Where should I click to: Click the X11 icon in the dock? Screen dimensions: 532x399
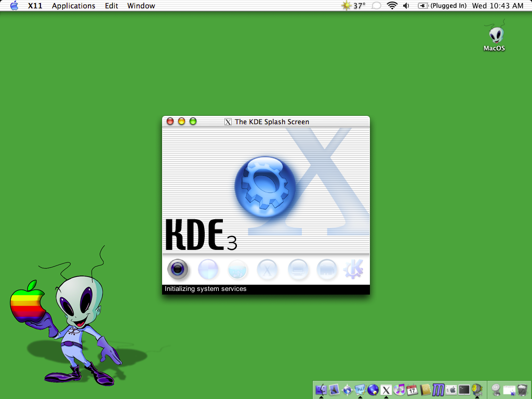(x=386, y=390)
